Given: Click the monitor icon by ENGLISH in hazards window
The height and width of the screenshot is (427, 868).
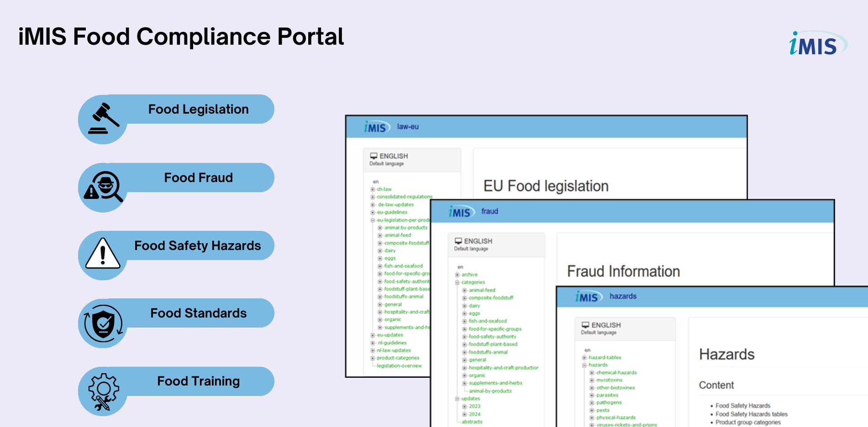Looking at the screenshot, I should [x=585, y=325].
